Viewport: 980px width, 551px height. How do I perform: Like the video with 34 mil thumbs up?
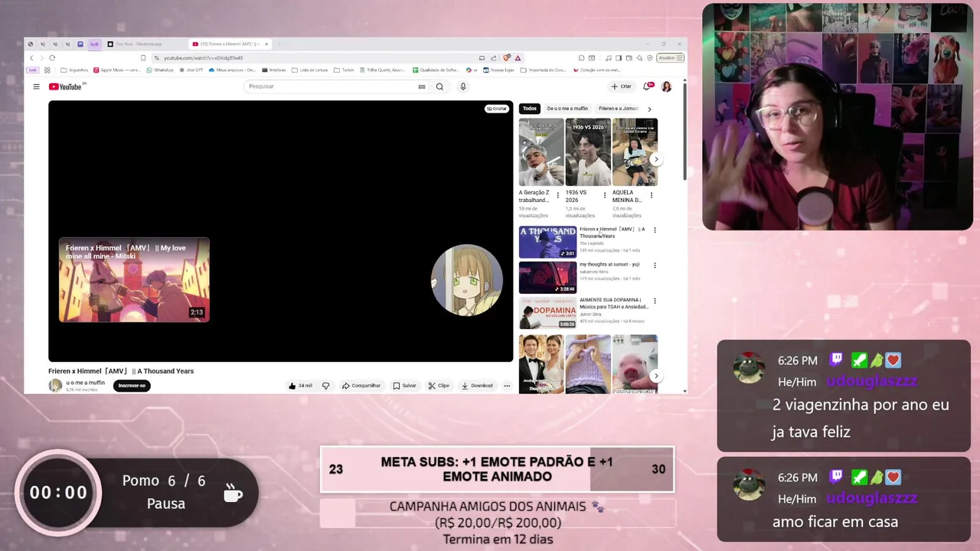(x=300, y=386)
